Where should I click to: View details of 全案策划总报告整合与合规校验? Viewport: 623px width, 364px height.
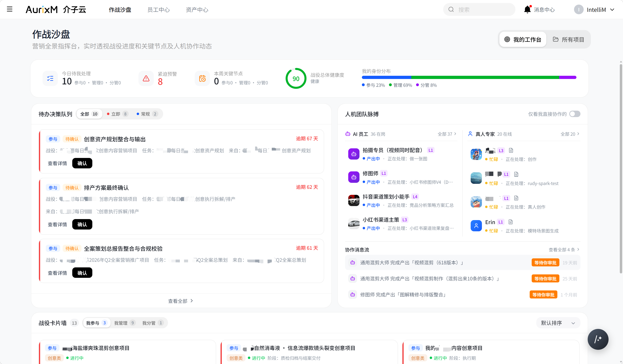point(57,273)
